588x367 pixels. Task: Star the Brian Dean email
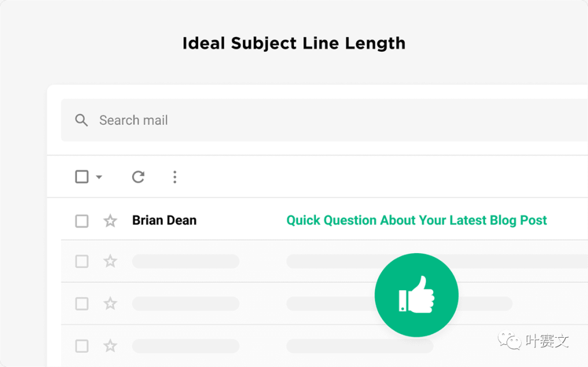110,221
